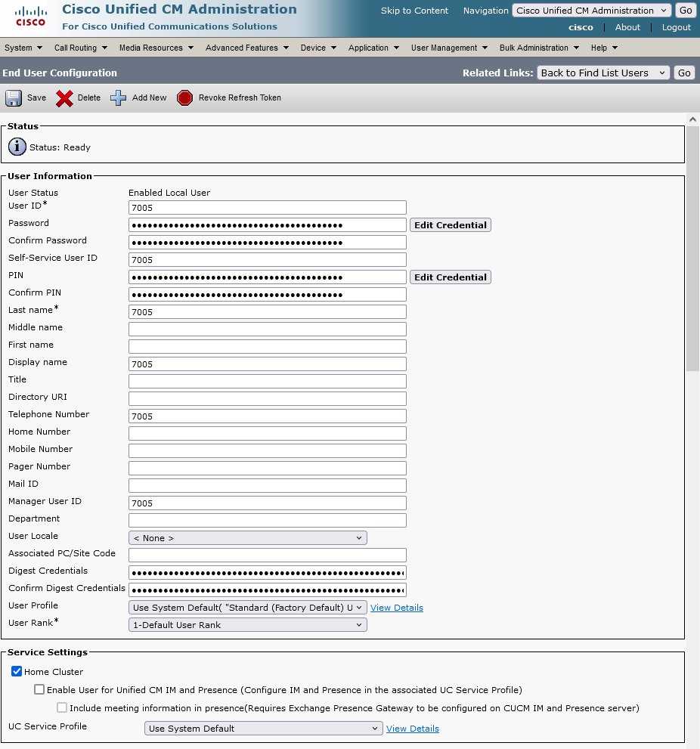The height and width of the screenshot is (749, 700).
Task: Click the Revoke Refresh Token stop icon
Action: point(184,98)
